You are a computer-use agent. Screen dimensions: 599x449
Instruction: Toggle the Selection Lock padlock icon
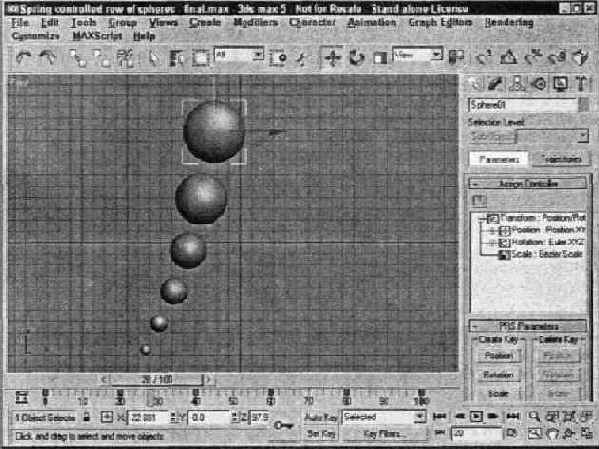coord(87,417)
